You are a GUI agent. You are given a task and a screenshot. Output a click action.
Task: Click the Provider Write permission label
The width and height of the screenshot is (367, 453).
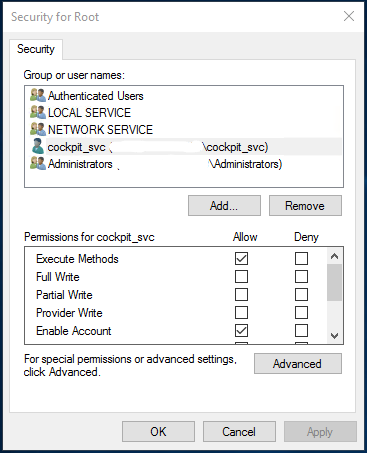point(69,313)
